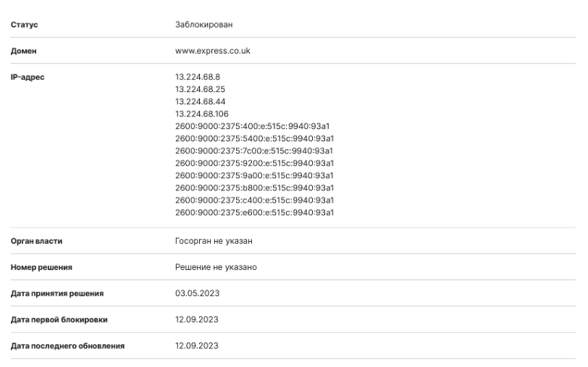Select IPv6 address containing 2375:5400
This screenshot has width=588, height=367.
[255, 139]
